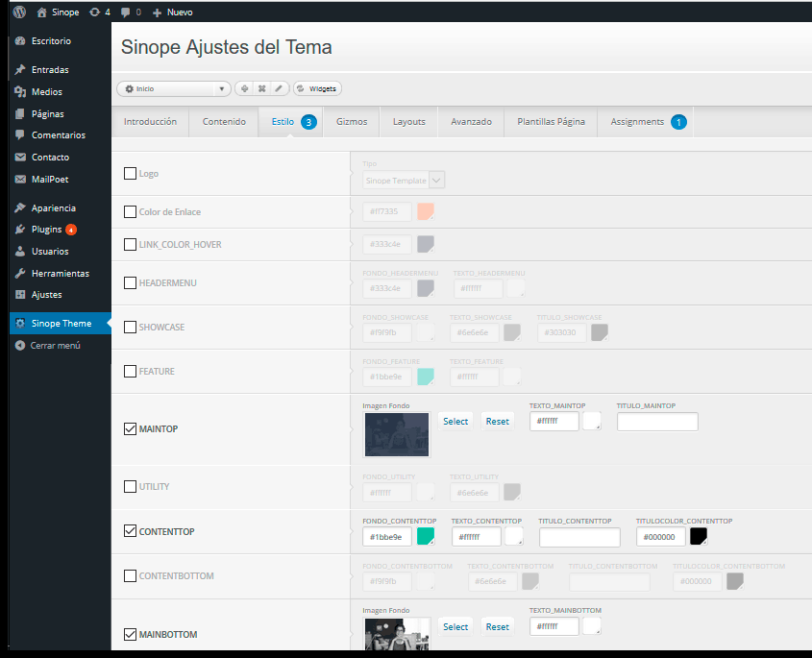Viewport: 812px width, 658px height.
Task: Click the pencil edit preset icon
Action: coord(279,88)
